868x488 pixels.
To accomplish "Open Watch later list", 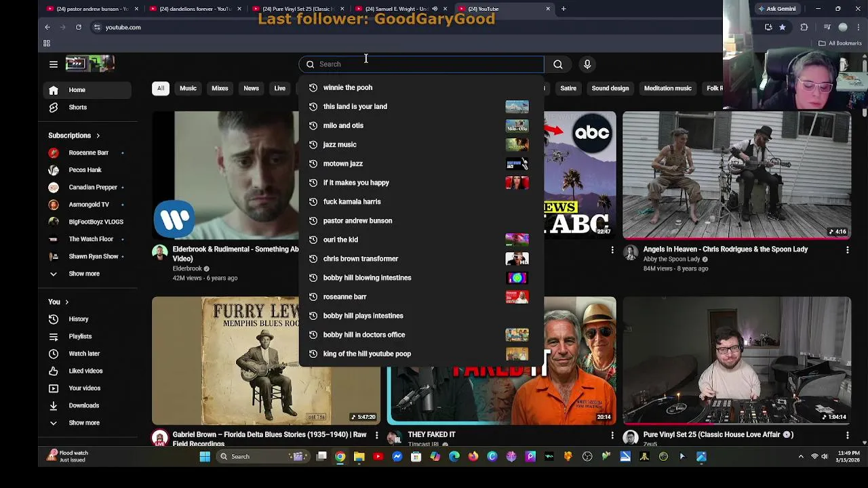I will pyautogui.click(x=87, y=354).
